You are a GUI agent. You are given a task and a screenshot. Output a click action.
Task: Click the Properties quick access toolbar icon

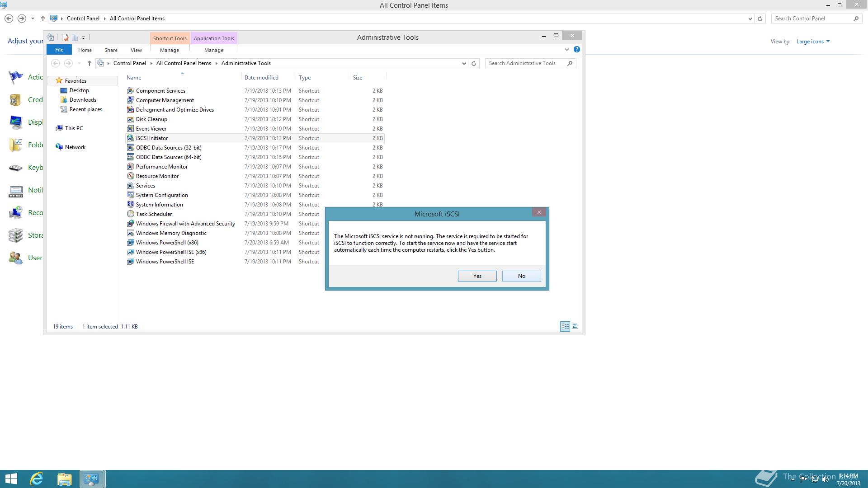[65, 38]
